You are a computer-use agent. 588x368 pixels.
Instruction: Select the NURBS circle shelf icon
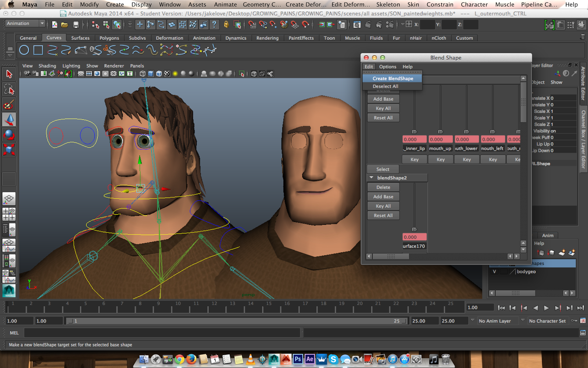click(x=24, y=50)
